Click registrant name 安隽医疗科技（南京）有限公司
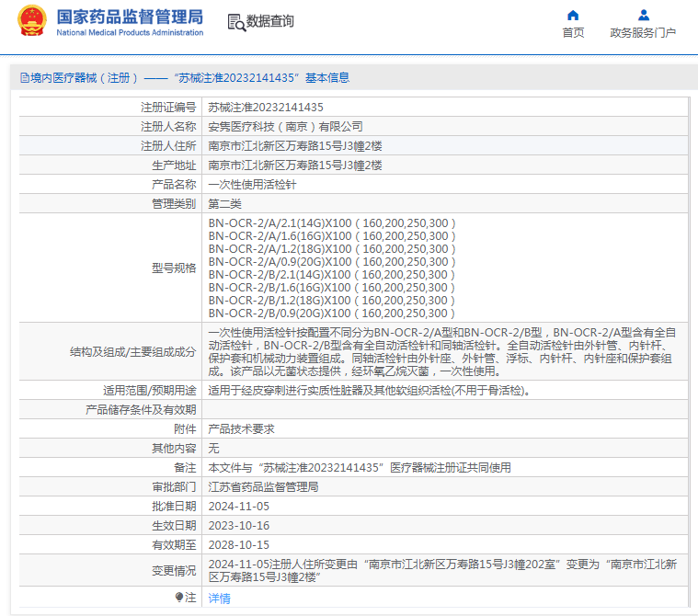The height and width of the screenshot is (616, 698). pos(285,127)
